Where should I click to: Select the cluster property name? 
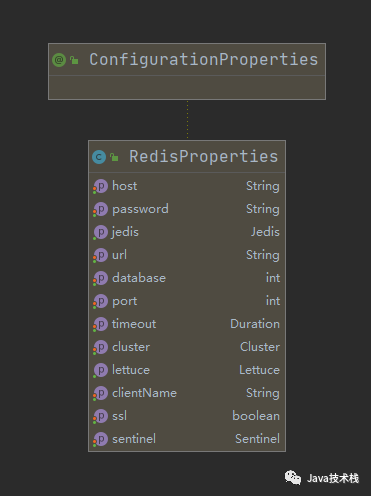(131, 347)
